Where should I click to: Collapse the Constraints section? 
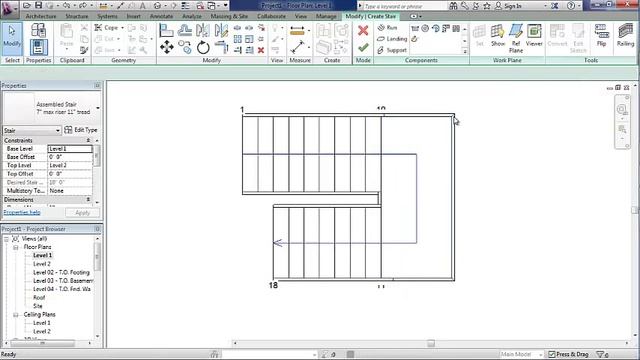(88, 140)
